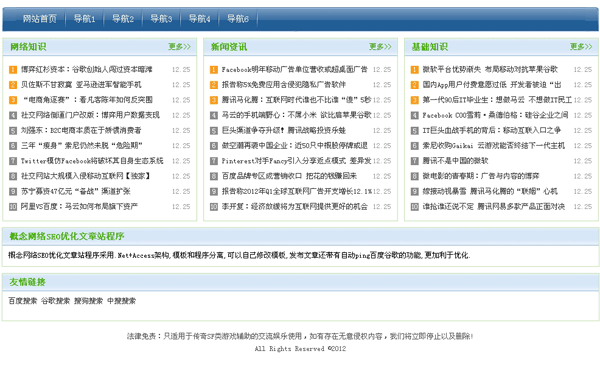Click orange rank badge 3 in 基础知识 list

(x=415, y=100)
